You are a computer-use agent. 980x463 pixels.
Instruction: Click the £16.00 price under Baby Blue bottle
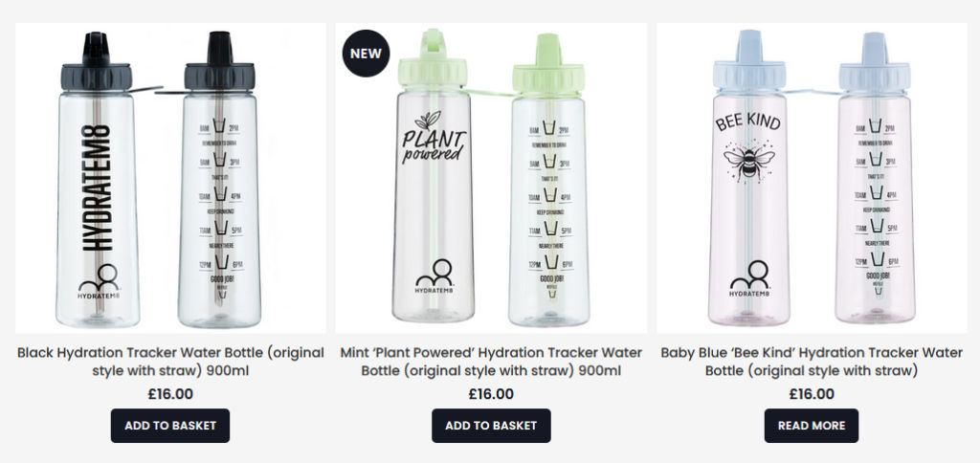812,394
